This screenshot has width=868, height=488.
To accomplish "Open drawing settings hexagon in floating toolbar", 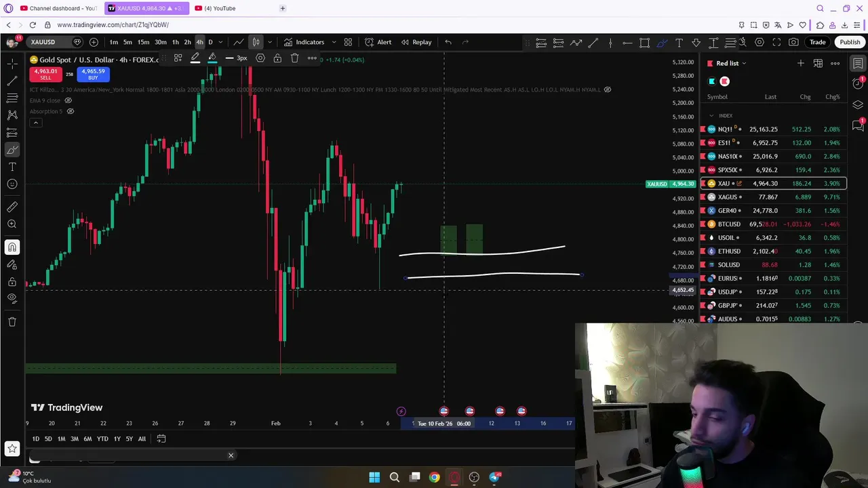I will pos(260,58).
